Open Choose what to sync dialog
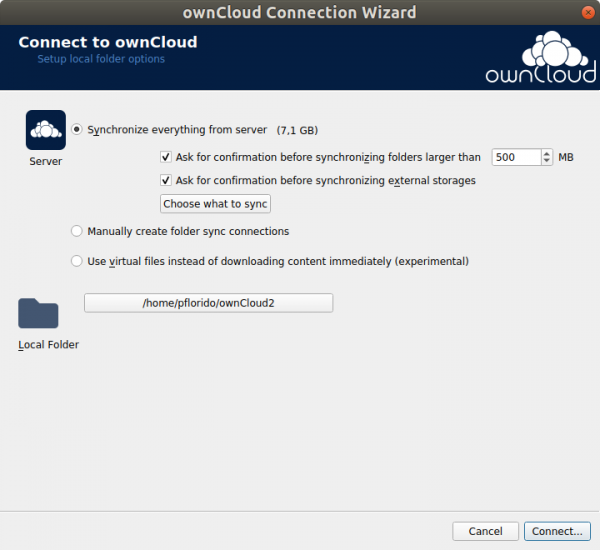The image size is (600, 550). point(215,204)
